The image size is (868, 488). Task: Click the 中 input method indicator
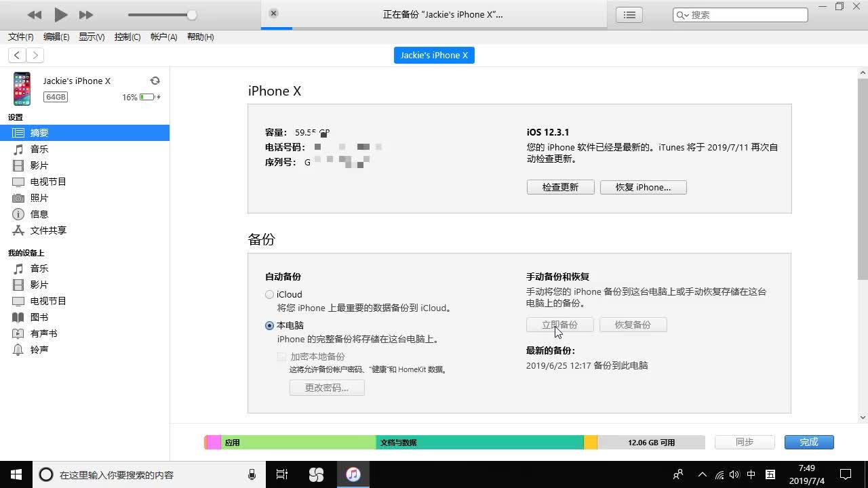coord(751,474)
